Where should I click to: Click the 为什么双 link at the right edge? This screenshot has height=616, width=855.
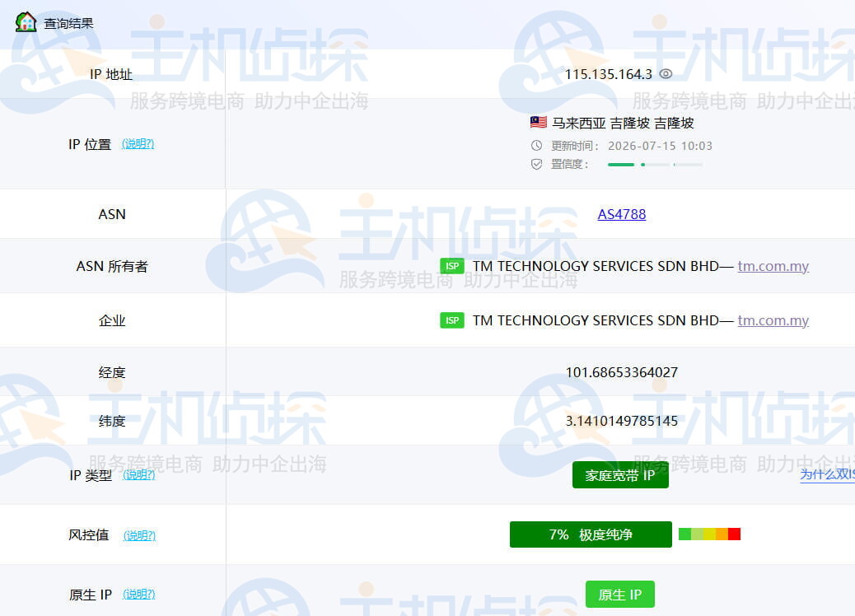tap(827, 474)
